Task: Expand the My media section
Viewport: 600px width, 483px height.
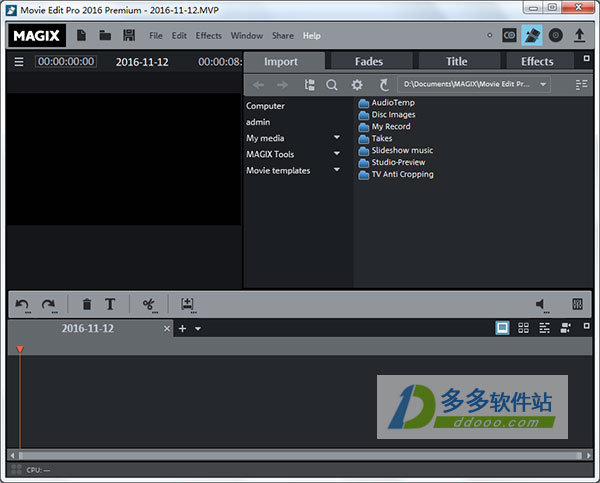Action: [x=337, y=137]
